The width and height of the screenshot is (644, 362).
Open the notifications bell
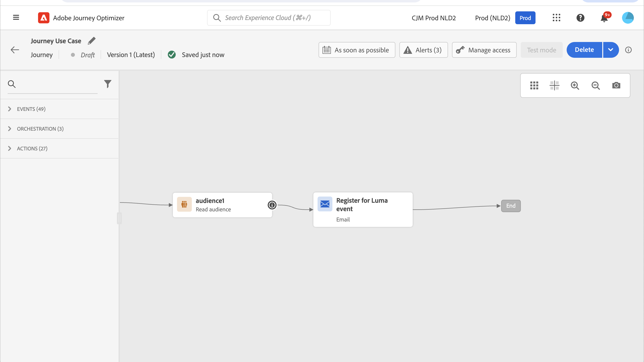[604, 18]
